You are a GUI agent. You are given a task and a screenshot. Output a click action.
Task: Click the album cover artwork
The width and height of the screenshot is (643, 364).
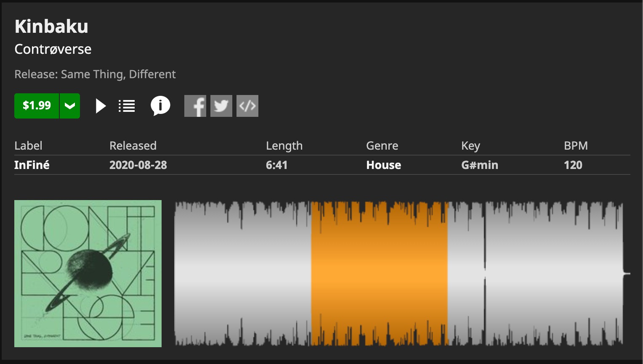point(88,274)
